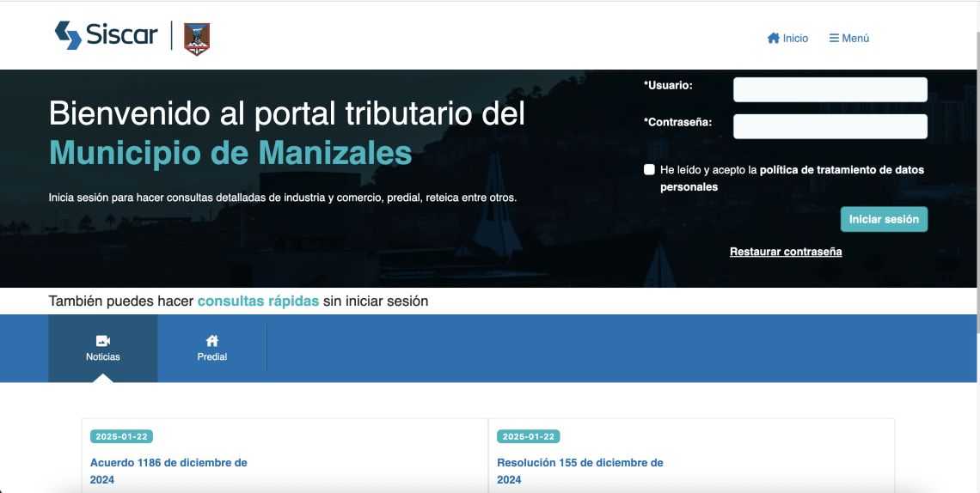Click the Iniciar sesión button
The image size is (980, 493).
click(884, 219)
